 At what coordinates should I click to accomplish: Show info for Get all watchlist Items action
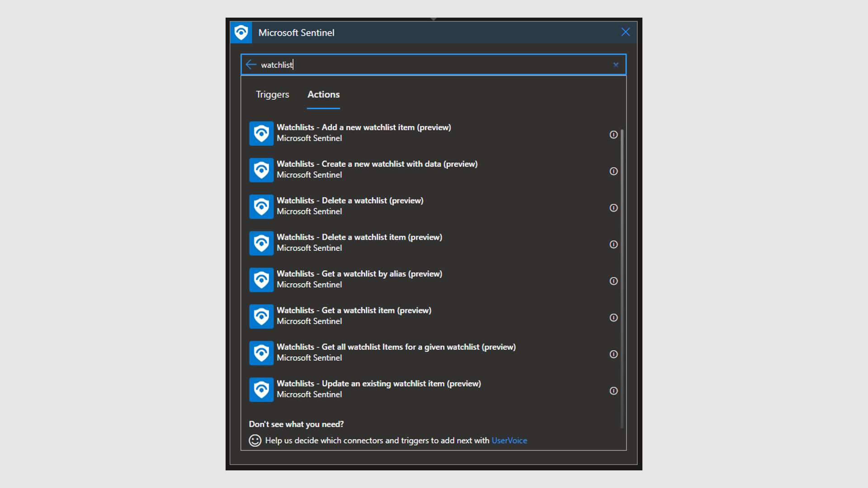(x=613, y=354)
